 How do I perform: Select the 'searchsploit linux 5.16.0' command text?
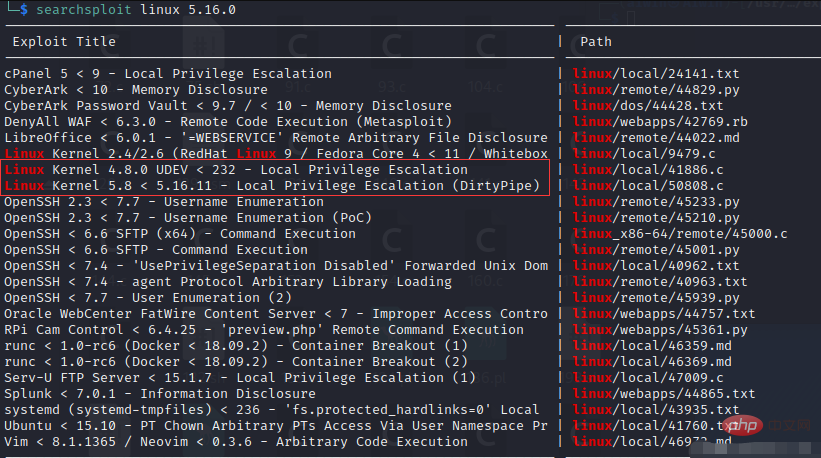pyautogui.click(x=136, y=9)
